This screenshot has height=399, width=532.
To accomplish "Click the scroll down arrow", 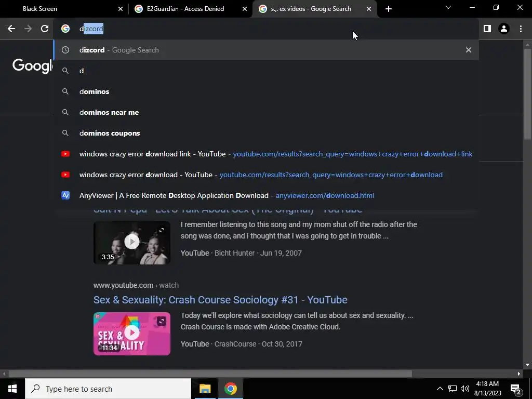I will (527, 365).
